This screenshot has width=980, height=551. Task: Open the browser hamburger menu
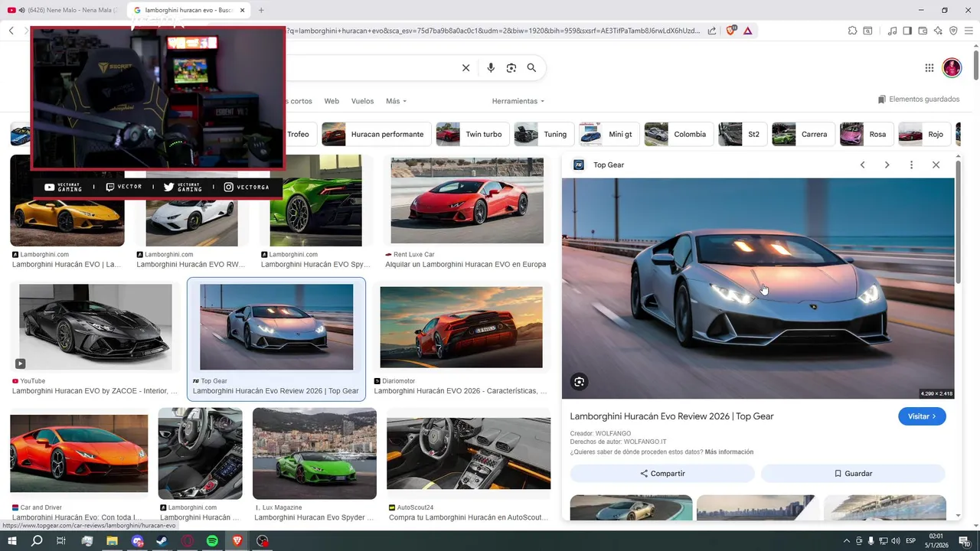(x=969, y=31)
